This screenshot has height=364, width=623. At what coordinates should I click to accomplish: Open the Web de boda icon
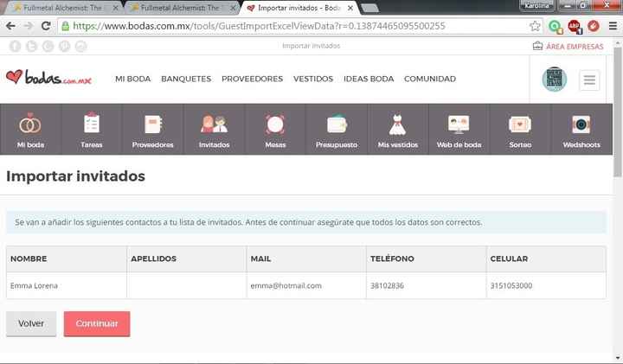click(459, 125)
